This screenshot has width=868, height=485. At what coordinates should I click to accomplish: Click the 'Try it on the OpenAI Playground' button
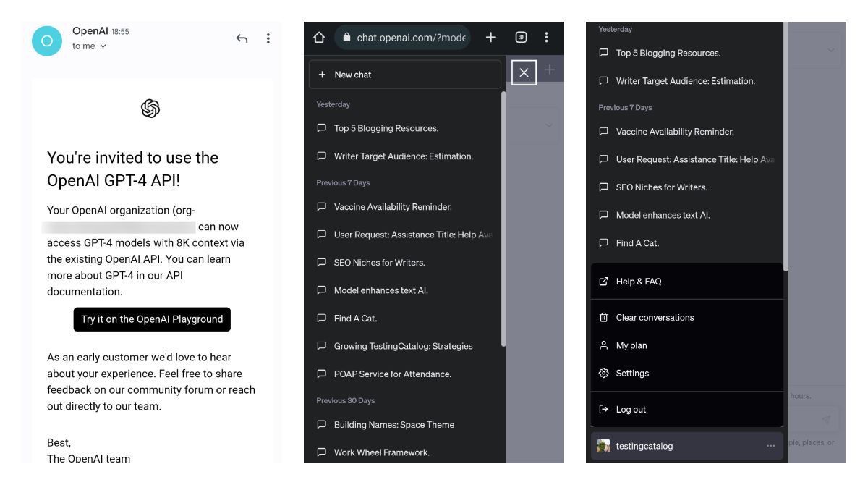pyautogui.click(x=151, y=319)
